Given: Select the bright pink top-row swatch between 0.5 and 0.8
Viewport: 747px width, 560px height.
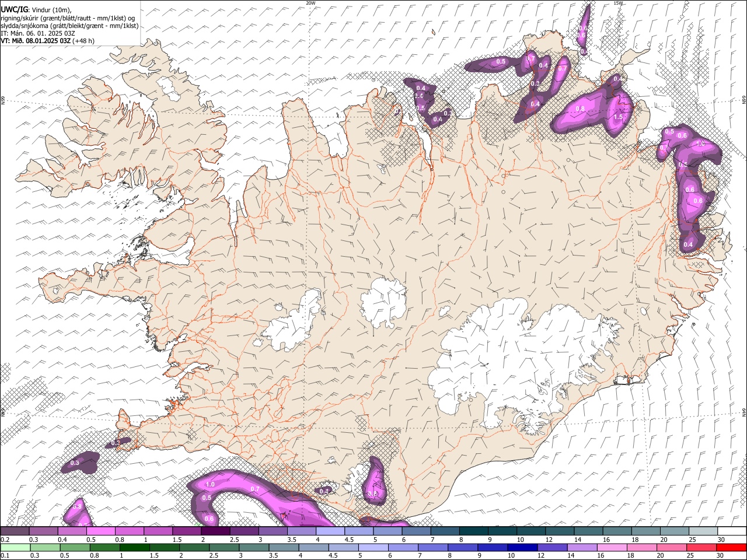Looking at the screenshot, I should pyautogui.click(x=101, y=531).
